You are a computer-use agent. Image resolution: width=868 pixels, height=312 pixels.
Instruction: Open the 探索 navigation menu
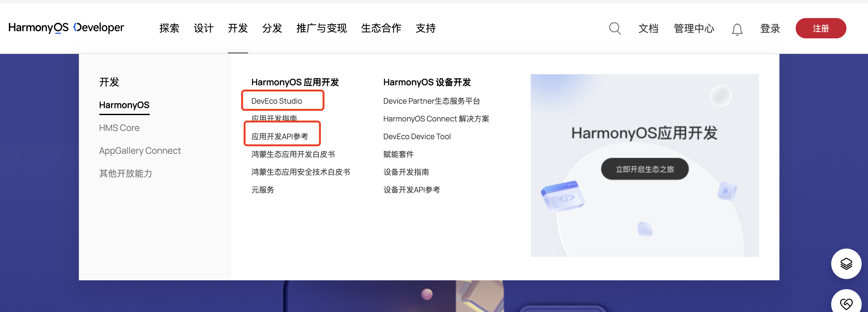[x=169, y=28]
